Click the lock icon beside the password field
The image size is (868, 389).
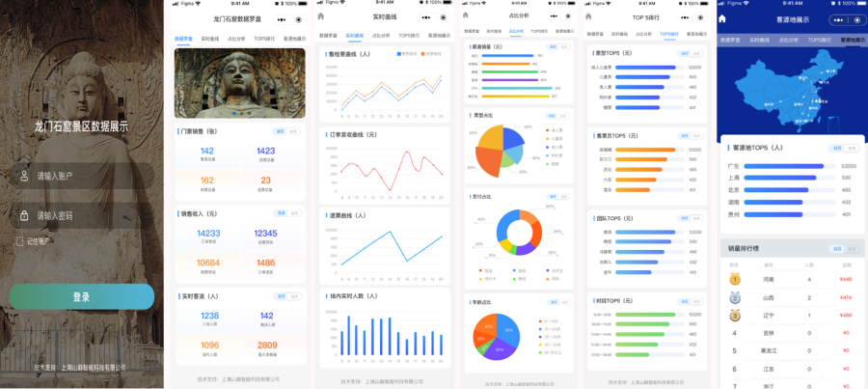[23, 215]
